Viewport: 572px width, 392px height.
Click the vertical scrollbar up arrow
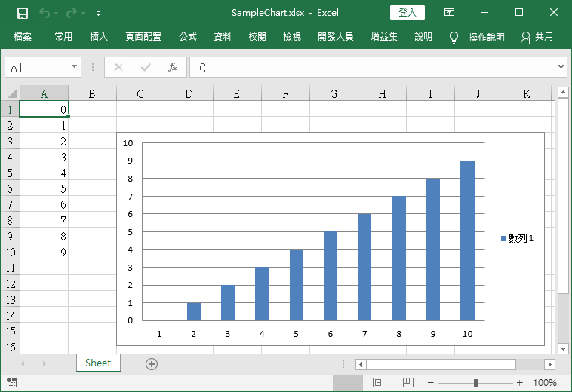(563, 92)
